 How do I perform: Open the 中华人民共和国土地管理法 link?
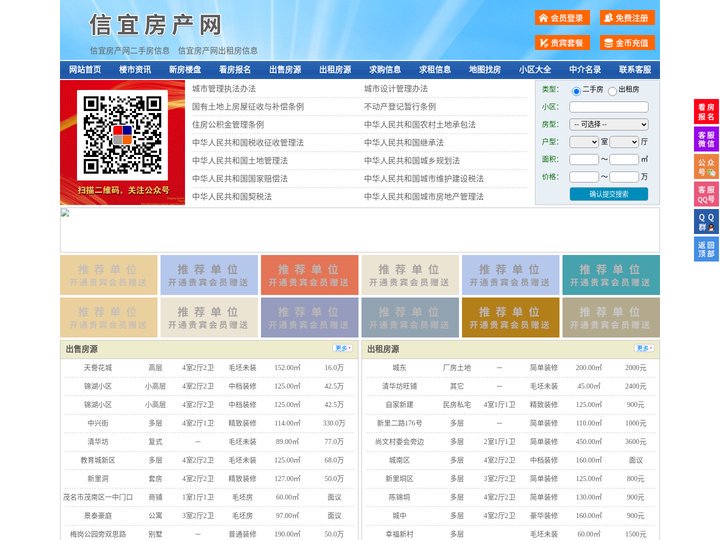[240, 160]
